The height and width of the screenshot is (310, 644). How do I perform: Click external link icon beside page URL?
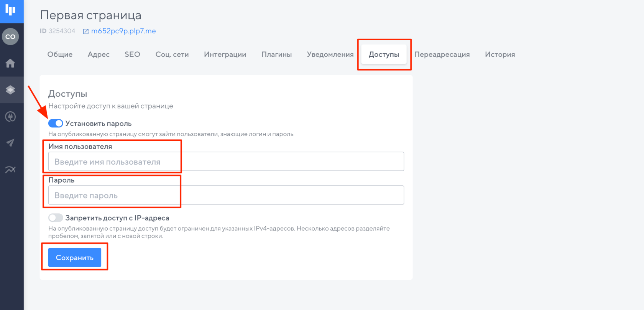[x=86, y=31]
